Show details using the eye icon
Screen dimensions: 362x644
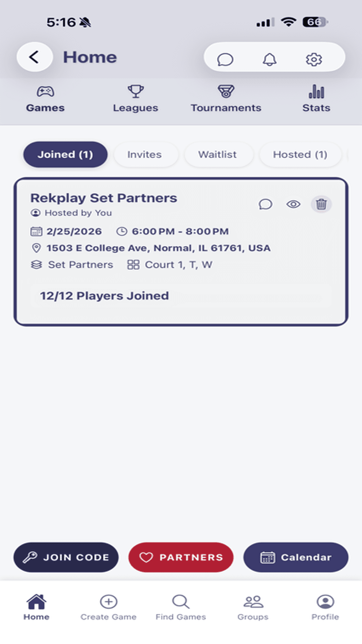coord(293,204)
